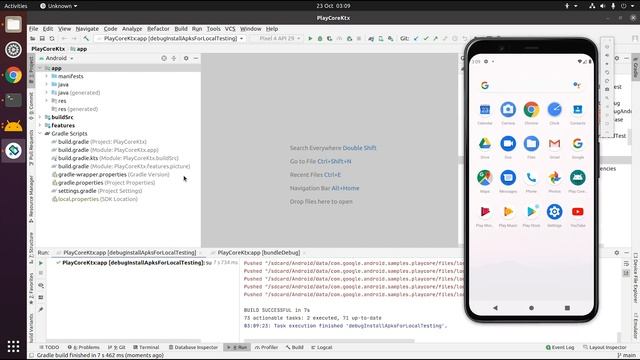640x360 pixels.
Task: Click the Sync/reload toolbar icon
Action: pyautogui.click(x=52, y=38)
